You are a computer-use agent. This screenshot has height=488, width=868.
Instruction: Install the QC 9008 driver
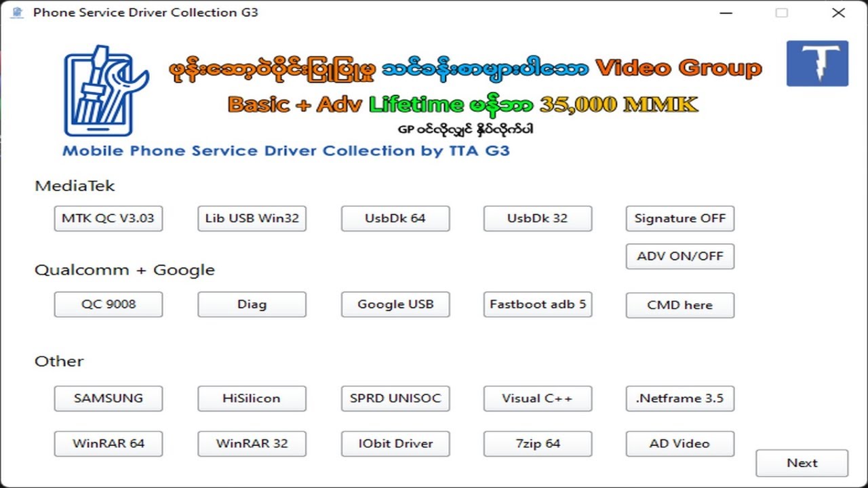coord(108,304)
